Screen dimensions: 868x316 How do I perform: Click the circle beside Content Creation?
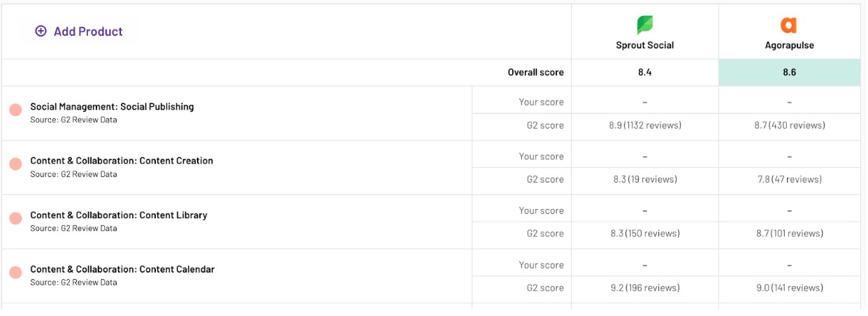click(x=15, y=164)
